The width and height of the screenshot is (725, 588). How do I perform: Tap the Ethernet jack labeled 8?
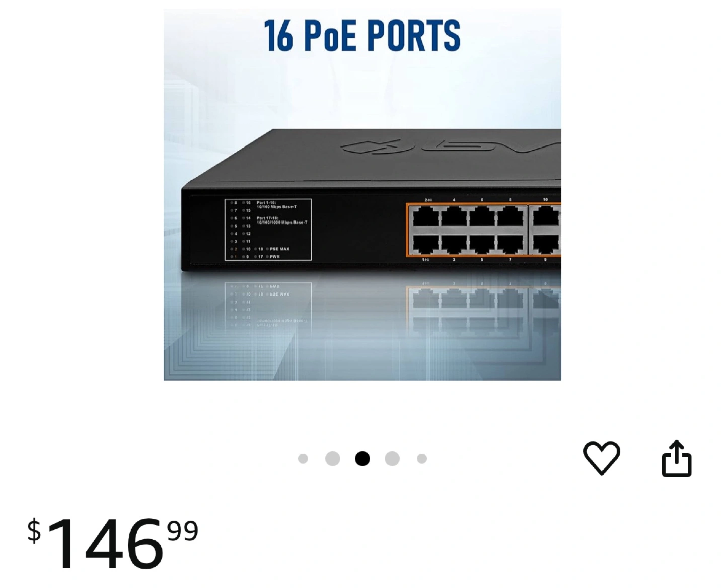510,216
